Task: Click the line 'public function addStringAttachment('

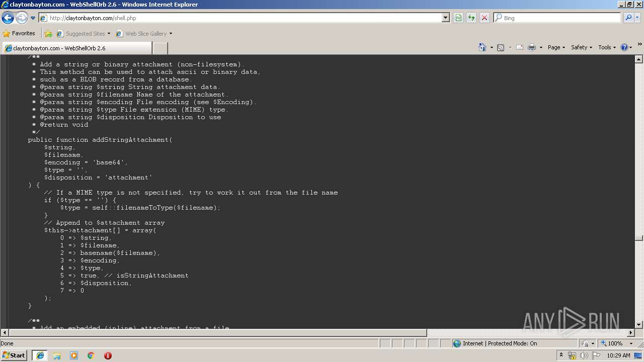Action: coord(100,140)
